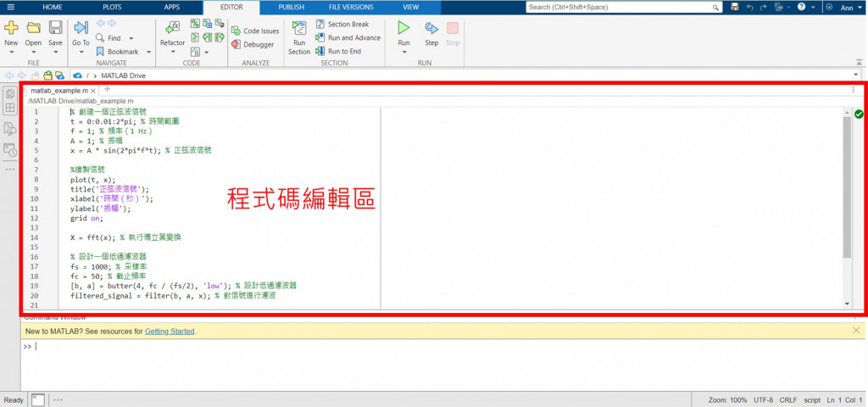Image resolution: width=868 pixels, height=407 pixels.
Task: Click the CRLF line ending status entry
Action: pyautogui.click(x=788, y=400)
